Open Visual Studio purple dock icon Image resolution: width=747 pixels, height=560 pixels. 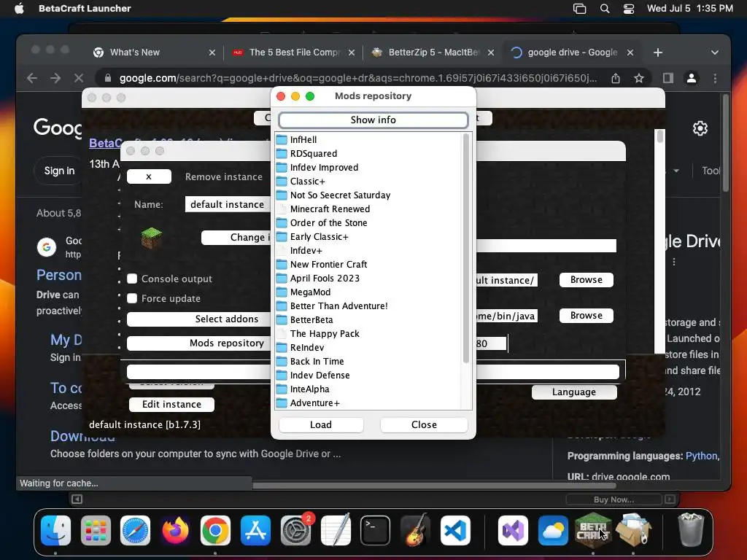click(513, 530)
